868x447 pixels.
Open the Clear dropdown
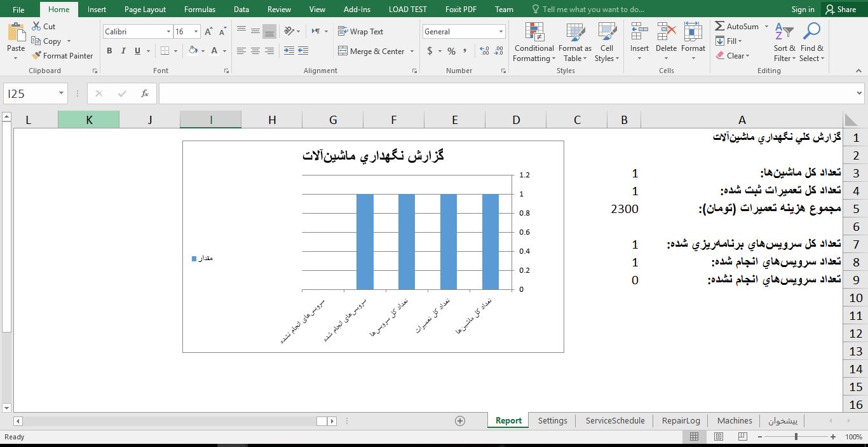pos(733,56)
